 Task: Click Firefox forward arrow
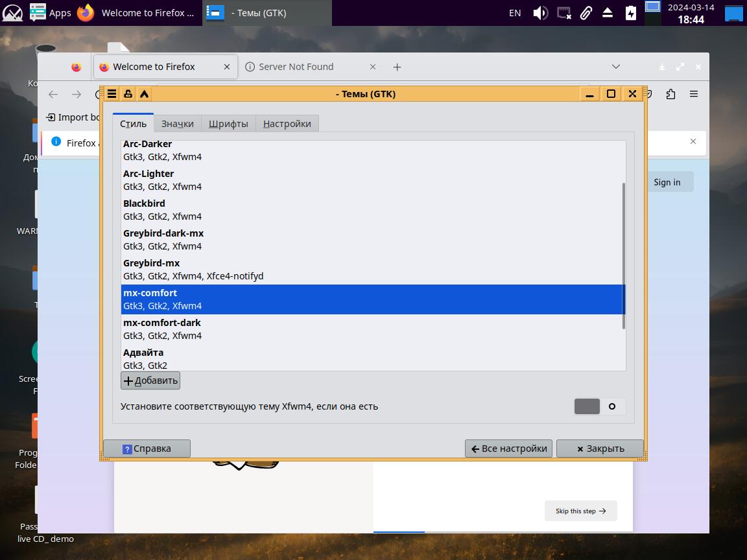tap(77, 94)
